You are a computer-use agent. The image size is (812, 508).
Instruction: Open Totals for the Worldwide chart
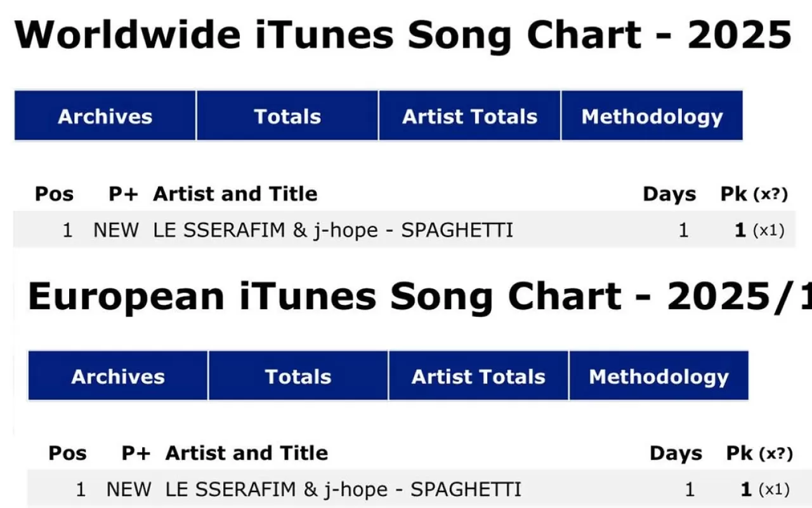287,116
